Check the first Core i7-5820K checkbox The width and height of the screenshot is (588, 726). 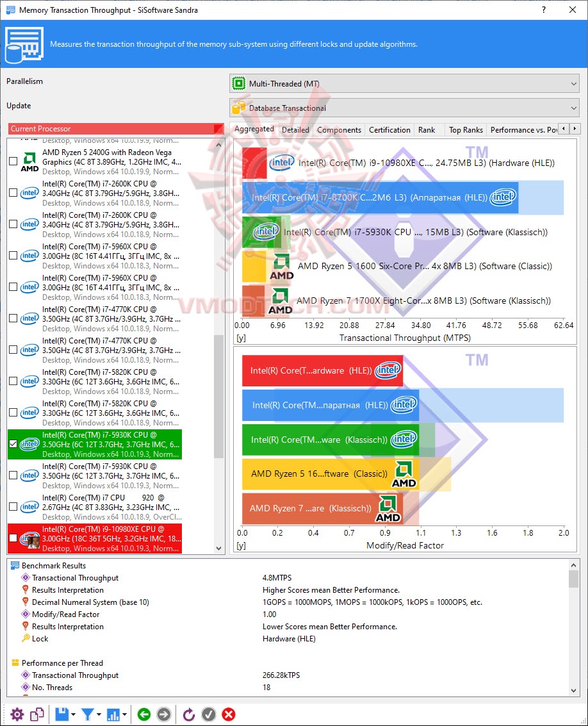(x=13, y=381)
